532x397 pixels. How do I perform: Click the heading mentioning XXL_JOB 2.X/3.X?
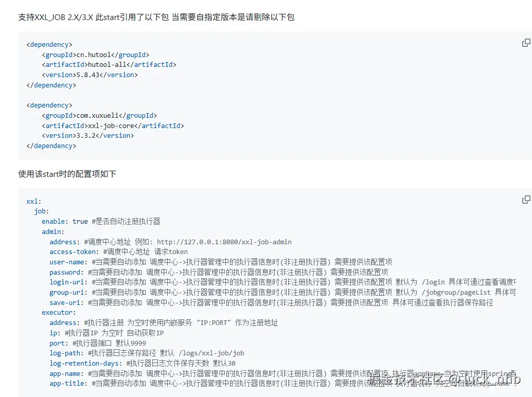(156, 17)
